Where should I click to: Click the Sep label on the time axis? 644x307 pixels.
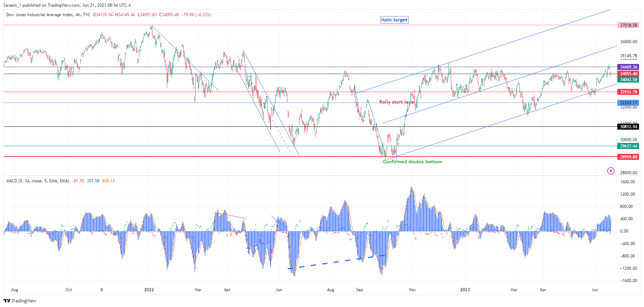(359, 290)
